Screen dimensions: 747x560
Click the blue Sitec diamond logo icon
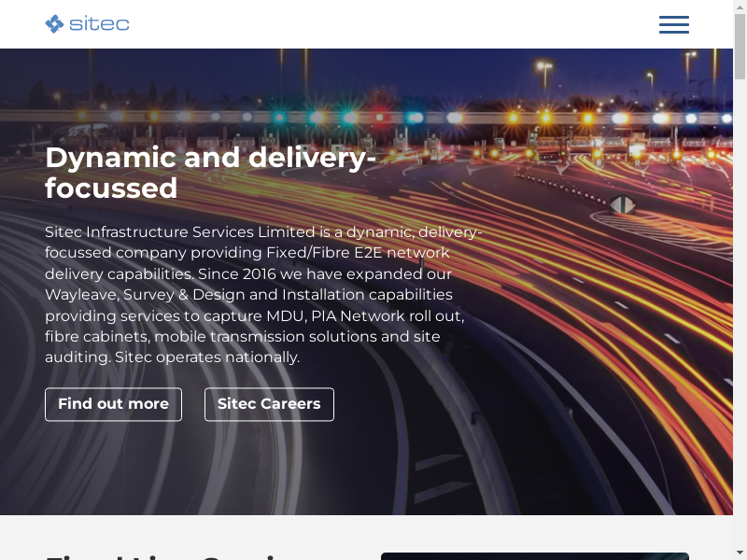pyautogui.click(x=55, y=24)
